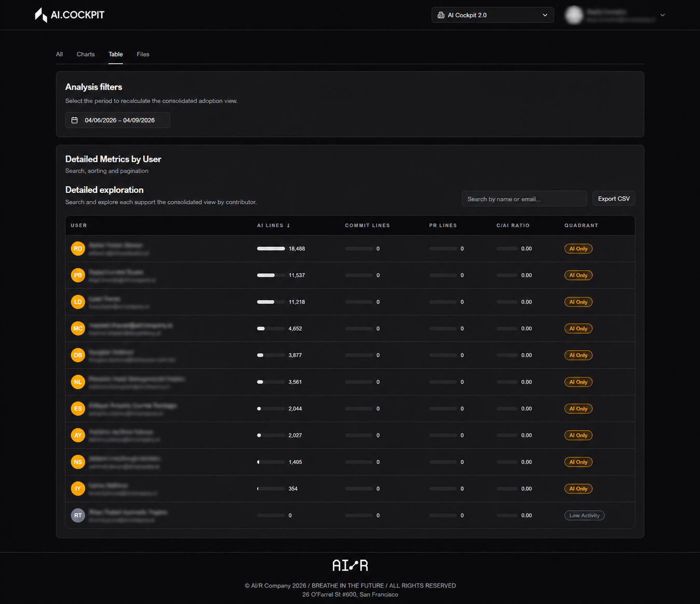
Task: Click the Export CSV button
Action: [614, 199]
